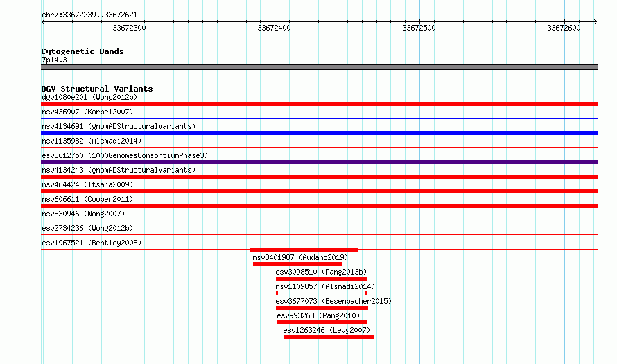Click esv3677073 (Besenbacher2015) label

tap(333, 301)
